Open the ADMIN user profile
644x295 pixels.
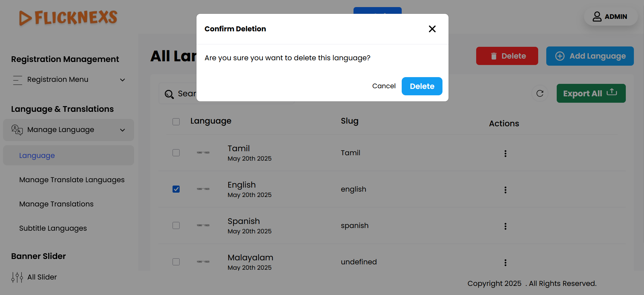point(610,17)
